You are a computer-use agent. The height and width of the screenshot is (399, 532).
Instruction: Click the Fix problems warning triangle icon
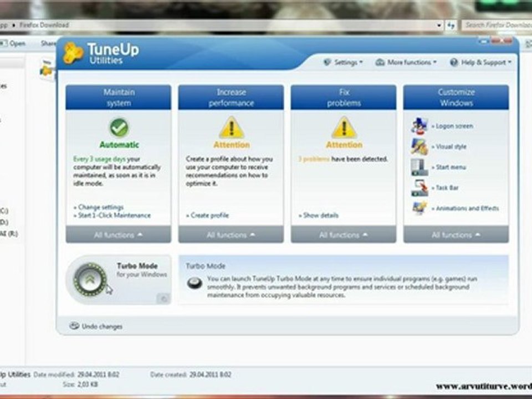pos(344,127)
